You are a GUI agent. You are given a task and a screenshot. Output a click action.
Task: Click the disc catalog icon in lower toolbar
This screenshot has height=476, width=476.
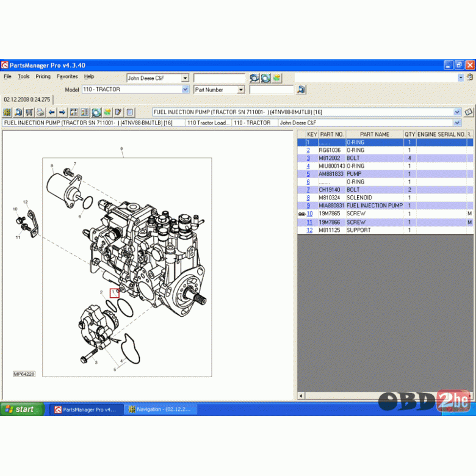coord(96,112)
